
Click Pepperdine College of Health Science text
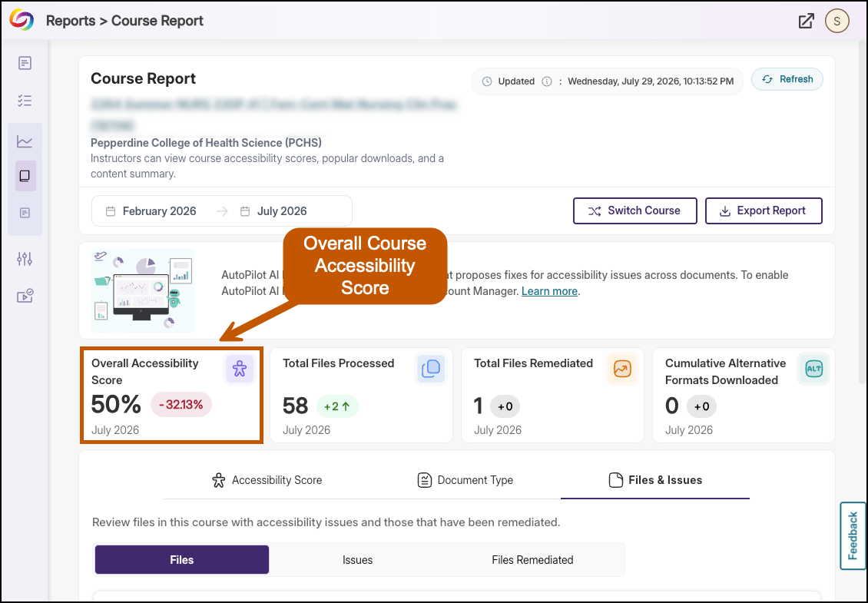pyautogui.click(x=206, y=143)
